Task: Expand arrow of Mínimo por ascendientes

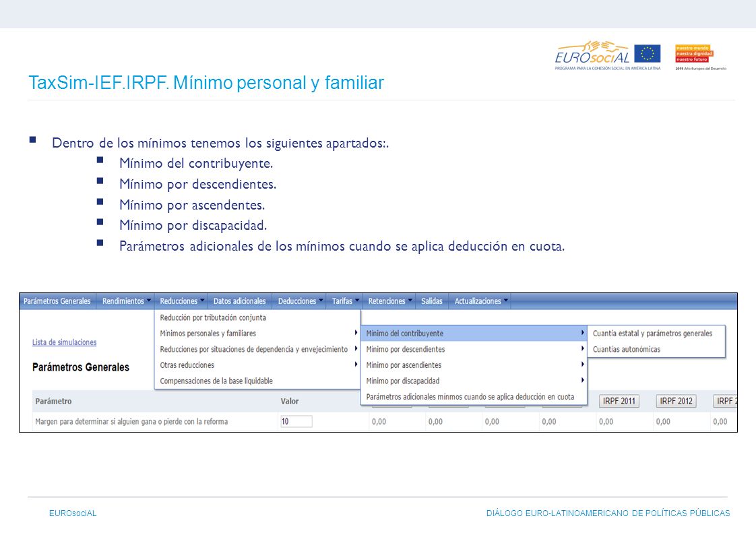Action: (x=582, y=365)
